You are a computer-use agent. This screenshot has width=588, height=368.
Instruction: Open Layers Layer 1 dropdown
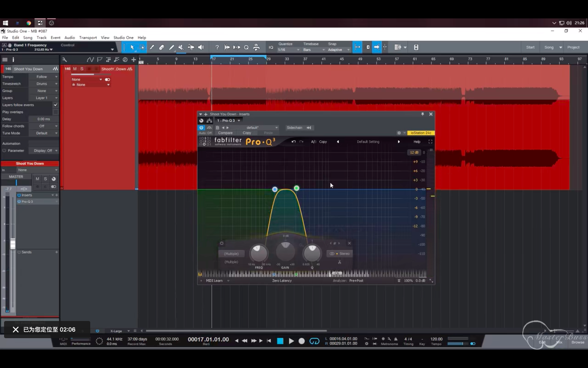coord(44,98)
